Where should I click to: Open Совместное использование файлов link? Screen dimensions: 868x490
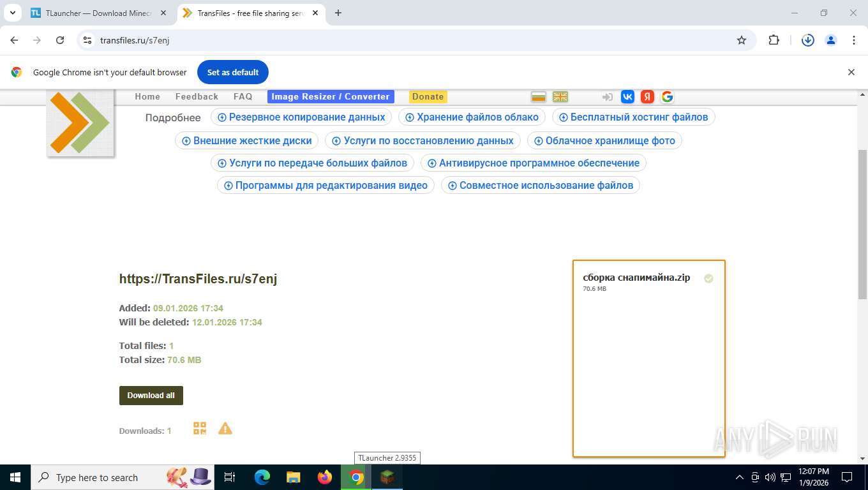coord(541,186)
